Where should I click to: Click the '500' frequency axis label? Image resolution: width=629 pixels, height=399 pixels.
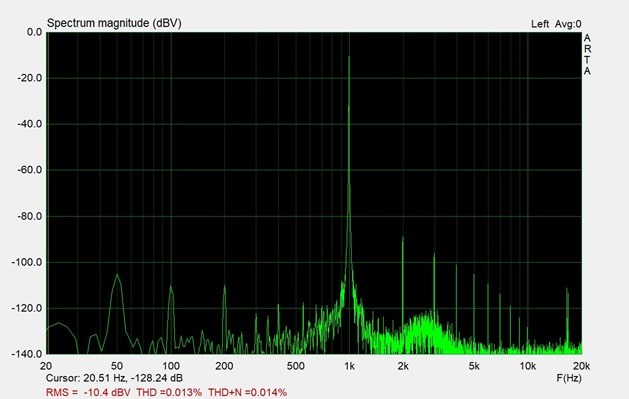click(296, 366)
